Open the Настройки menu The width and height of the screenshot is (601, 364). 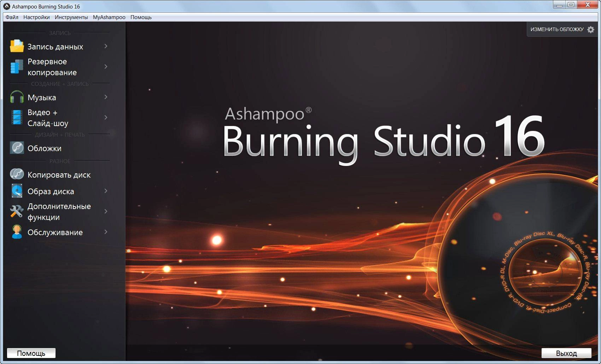[x=36, y=17]
